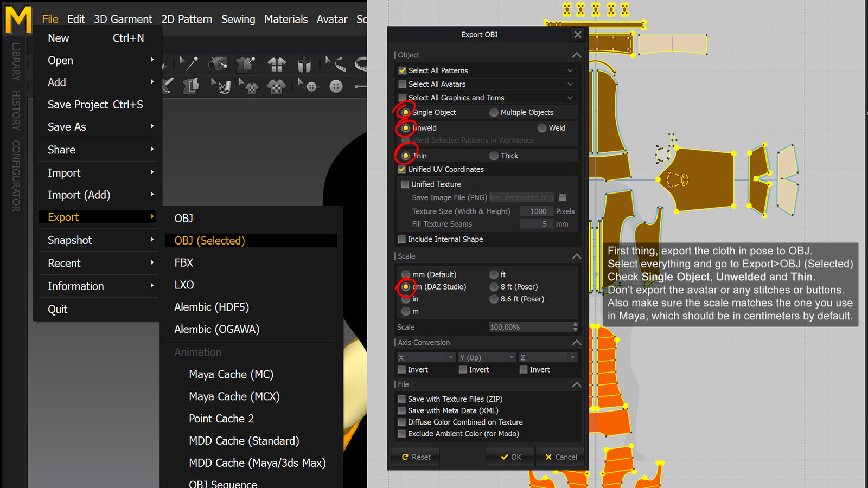Click the layered garment icon in toolbar
Screen dimensions: 868x488
[x=191, y=86]
